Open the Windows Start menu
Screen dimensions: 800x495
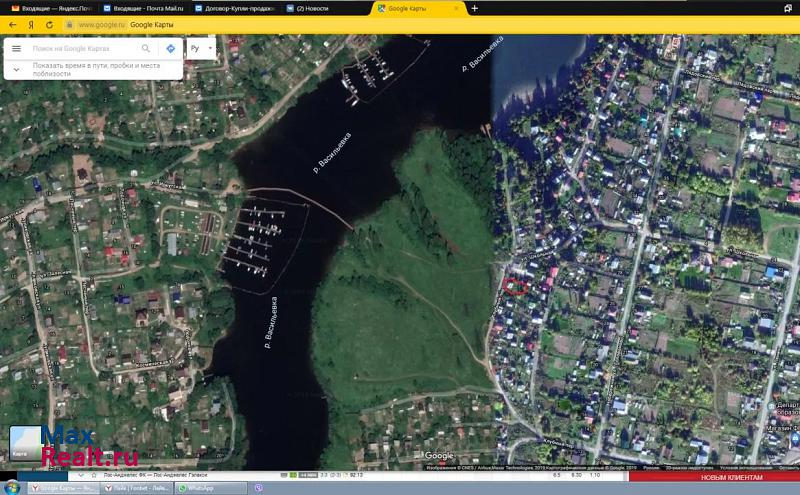pyautogui.click(x=12, y=488)
